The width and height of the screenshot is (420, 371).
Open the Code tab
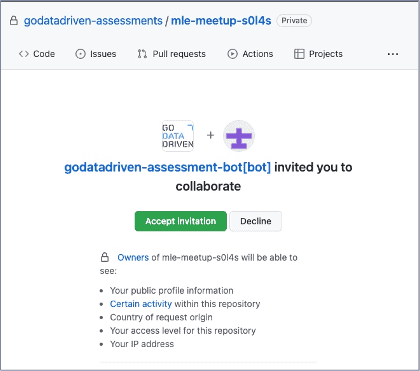[x=37, y=54]
